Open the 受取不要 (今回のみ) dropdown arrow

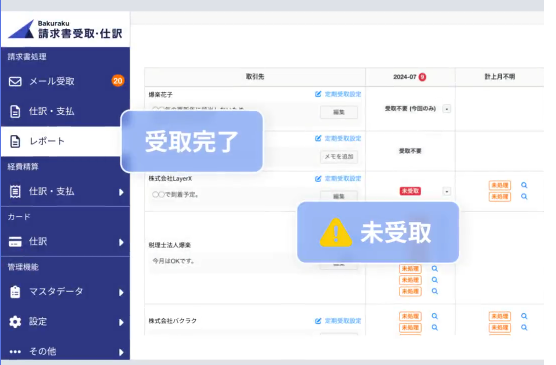[447, 109]
